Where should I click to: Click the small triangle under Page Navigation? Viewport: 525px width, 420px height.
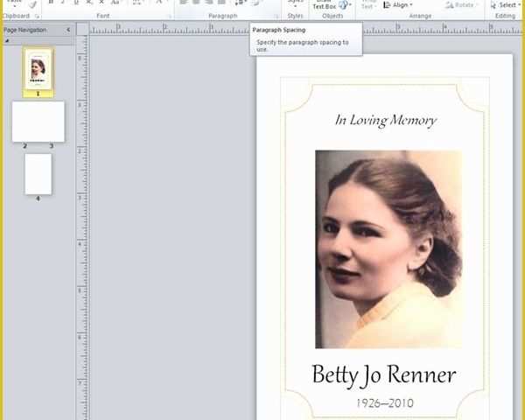coord(7,41)
